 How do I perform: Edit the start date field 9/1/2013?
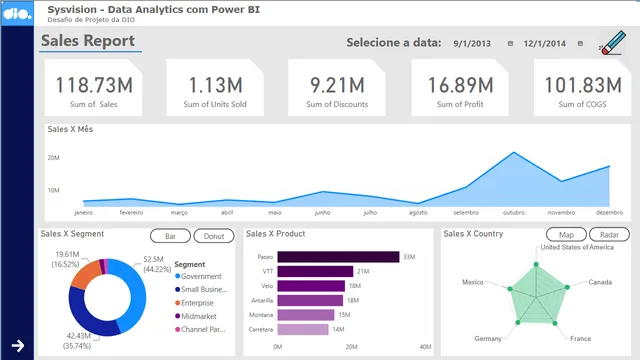point(472,44)
